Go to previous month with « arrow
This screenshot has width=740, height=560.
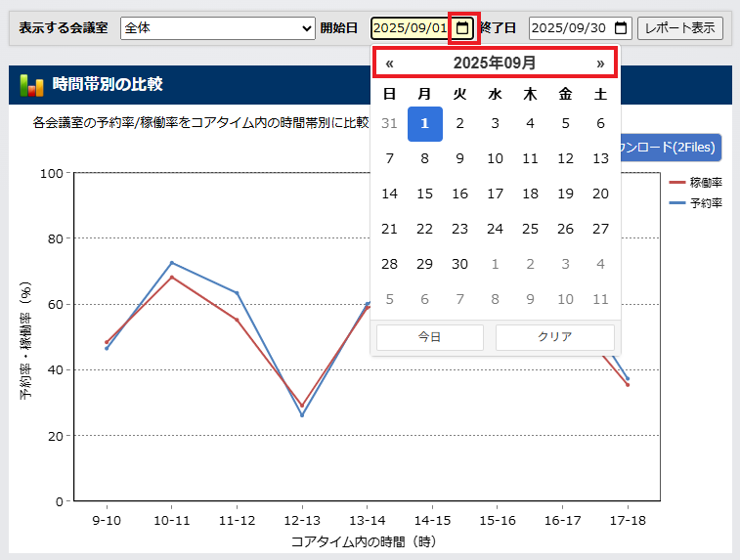(x=390, y=64)
